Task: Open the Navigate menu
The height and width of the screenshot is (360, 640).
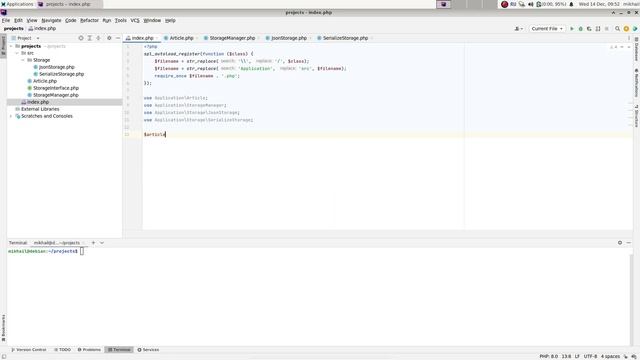Action: click(x=51, y=20)
